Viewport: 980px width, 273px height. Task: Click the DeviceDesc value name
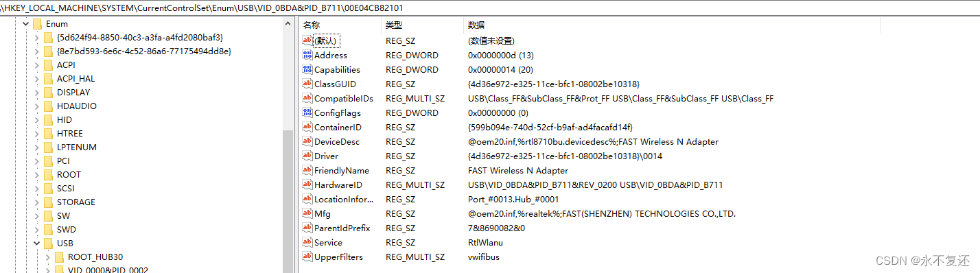tap(337, 141)
